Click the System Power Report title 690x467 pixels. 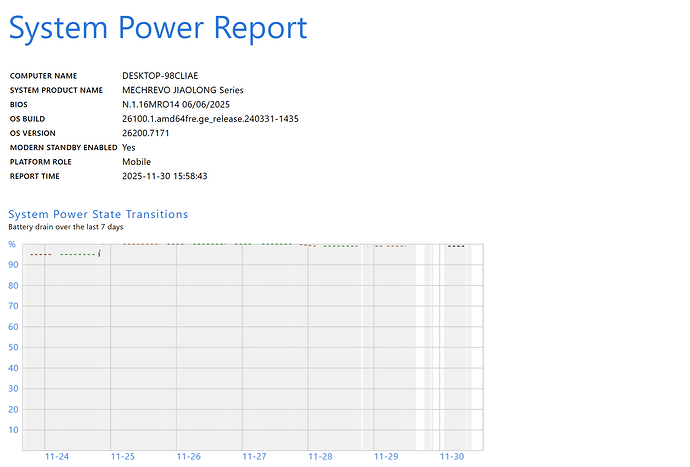(x=158, y=28)
